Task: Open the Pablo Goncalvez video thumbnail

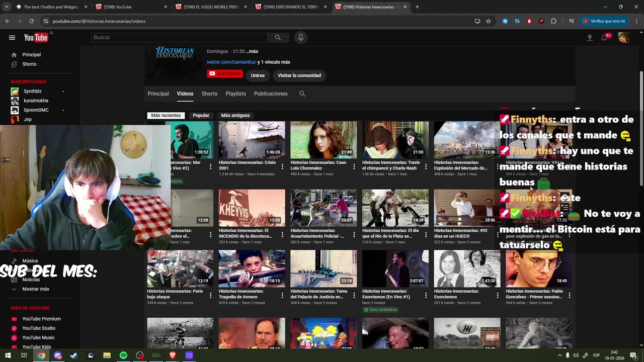Action: [x=539, y=268]
